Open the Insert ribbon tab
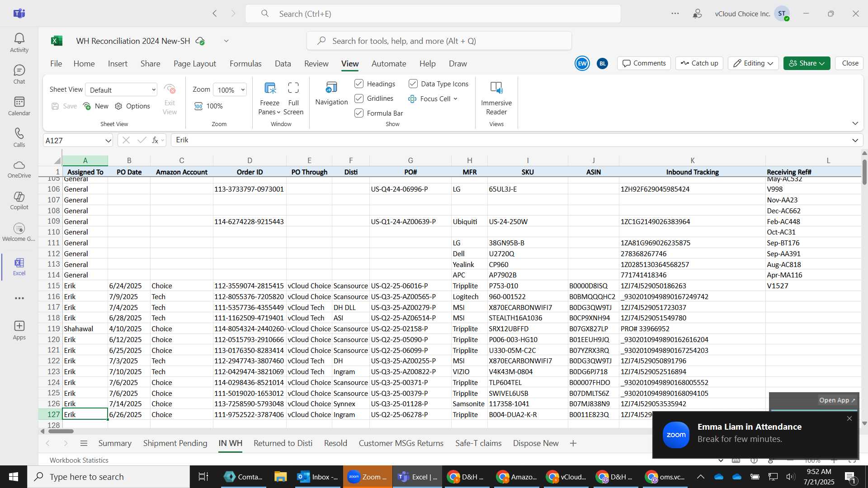868x488 pixels. (118, 64)
